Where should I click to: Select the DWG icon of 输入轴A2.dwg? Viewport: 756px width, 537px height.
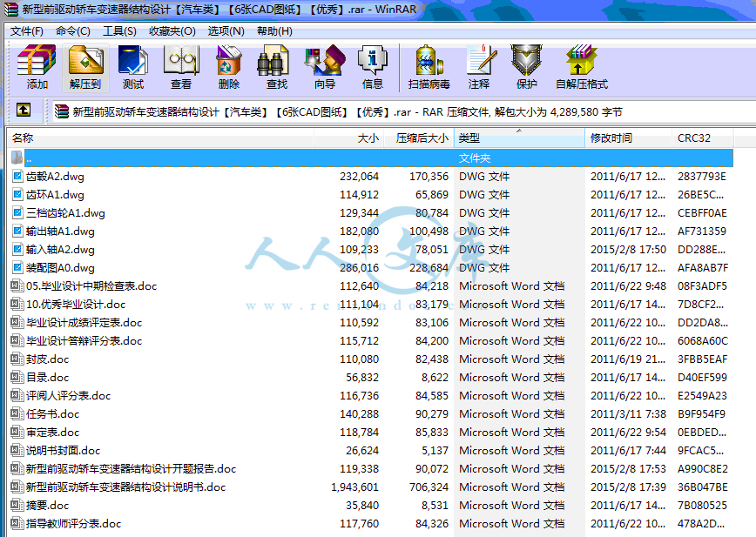17,250
